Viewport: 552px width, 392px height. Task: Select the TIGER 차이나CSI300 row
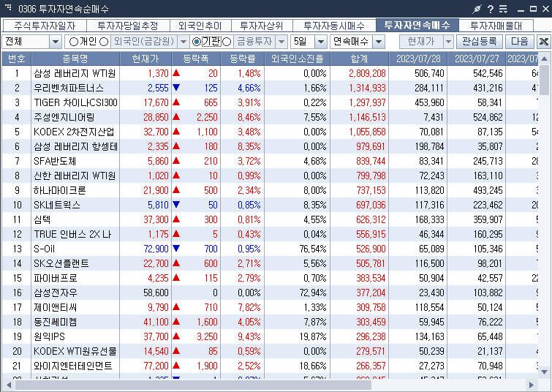(x=270, y=102)
